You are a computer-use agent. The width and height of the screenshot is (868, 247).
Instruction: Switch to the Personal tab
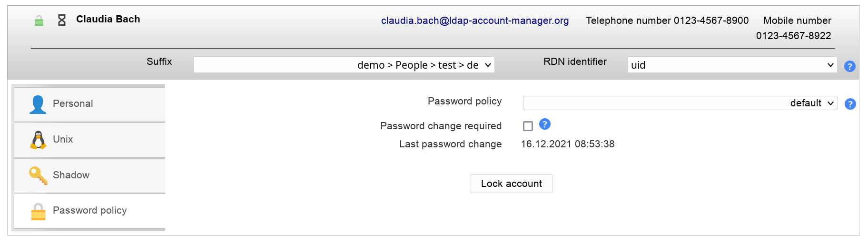pos(73,104)
